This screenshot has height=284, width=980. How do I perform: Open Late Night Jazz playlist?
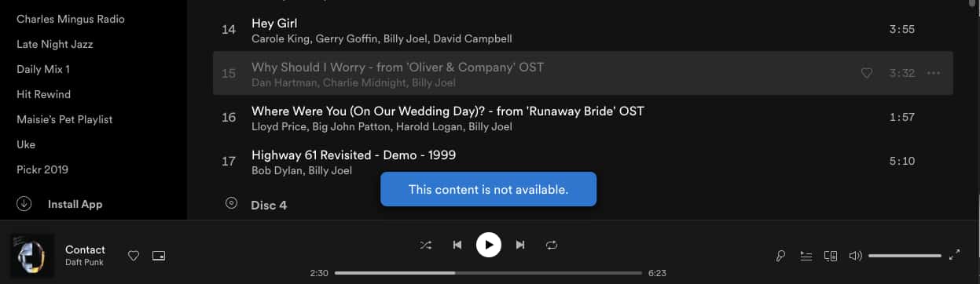(55, 44)
